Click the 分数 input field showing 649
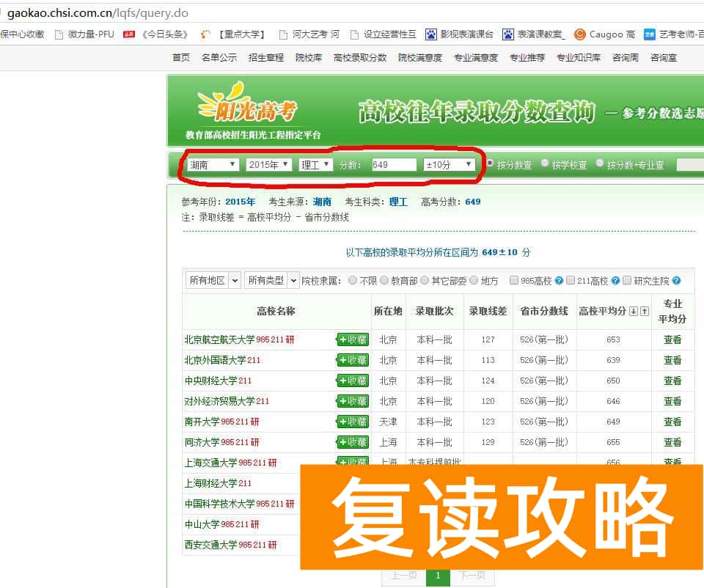This screenshot has width=704, height=588. point(393,164)
